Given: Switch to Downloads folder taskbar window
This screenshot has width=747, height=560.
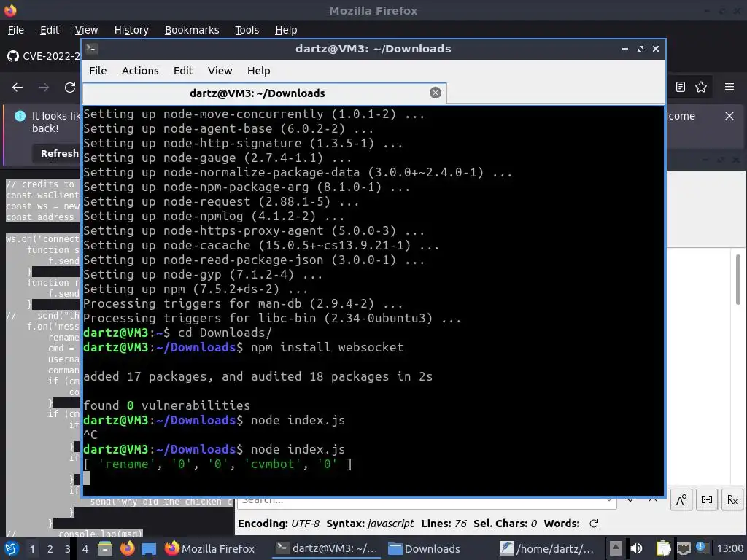Looking at the screenshot, I should (424, 548).
